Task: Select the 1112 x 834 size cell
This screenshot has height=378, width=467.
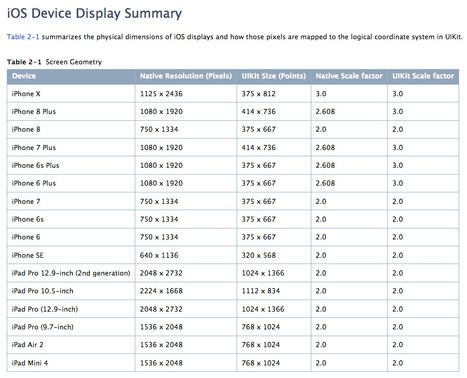Action: [274, 291]
